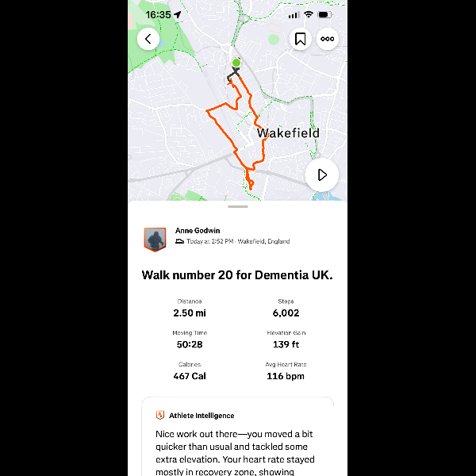476x476 pixels.
Task: Play the route flyover animation
Action: point(321,175)
